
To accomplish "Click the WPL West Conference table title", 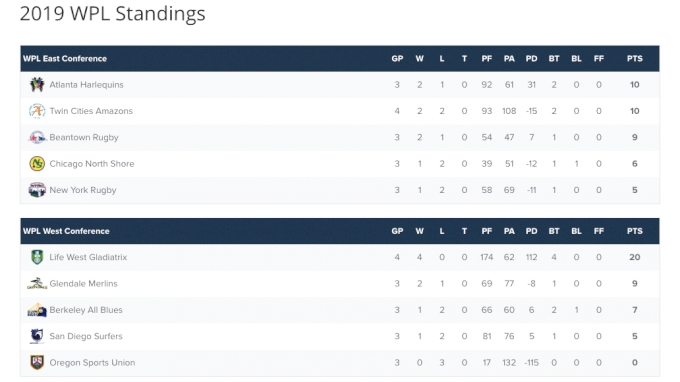I will point(66,231).
